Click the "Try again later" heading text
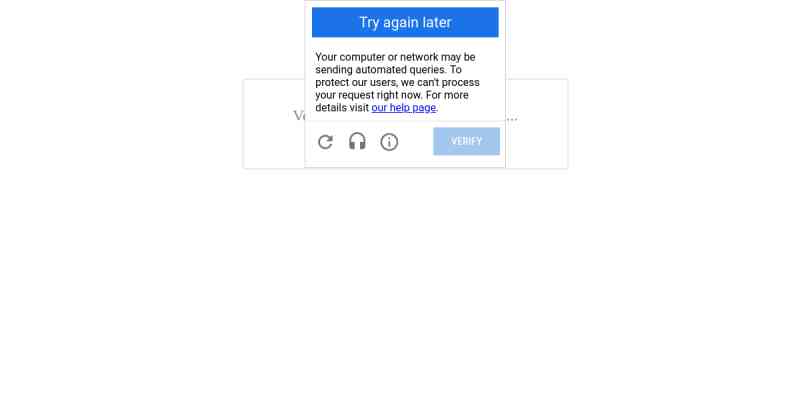 405,22
